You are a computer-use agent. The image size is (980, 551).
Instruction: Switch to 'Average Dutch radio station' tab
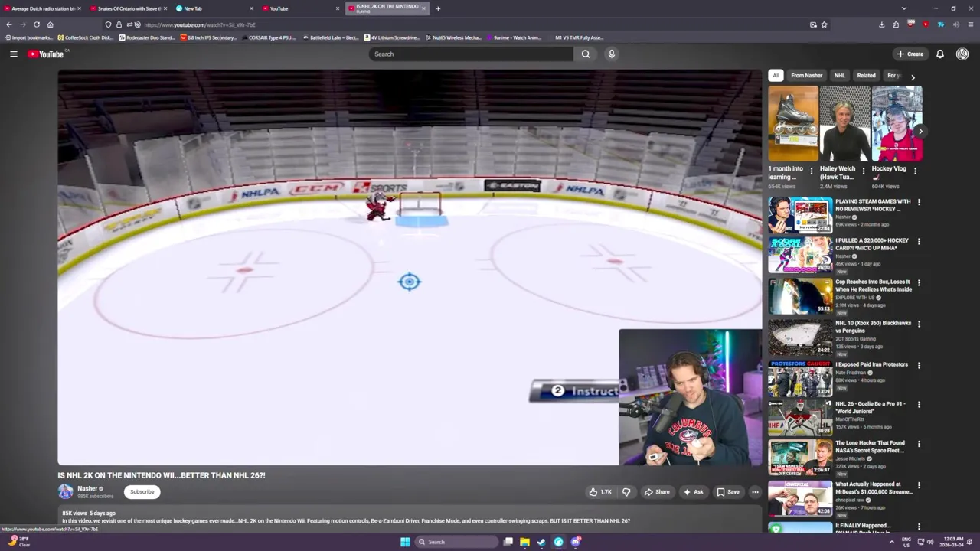click(42, 8)
